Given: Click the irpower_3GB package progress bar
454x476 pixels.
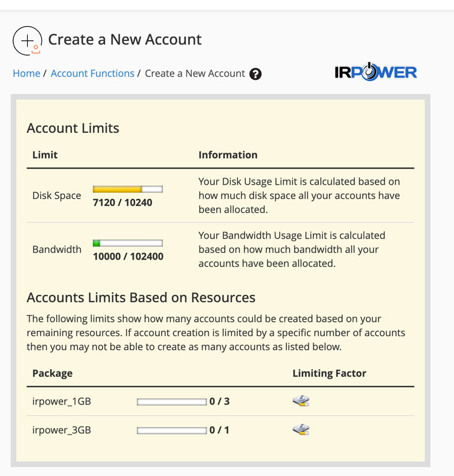Looking at the screenshot, I should tap(171, 431).
